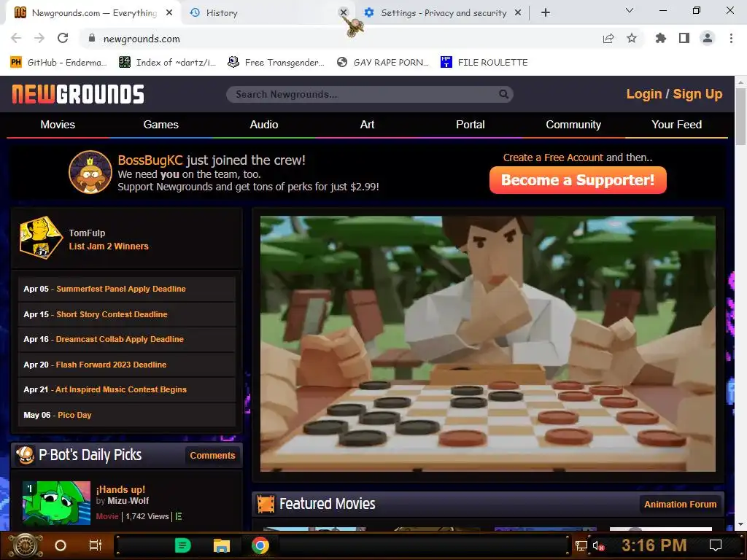The width and height of the screenshot is (747, 560).
Task: Open the BossBugKC profile link
Action: pyautogui.click(x=150, y=160)
